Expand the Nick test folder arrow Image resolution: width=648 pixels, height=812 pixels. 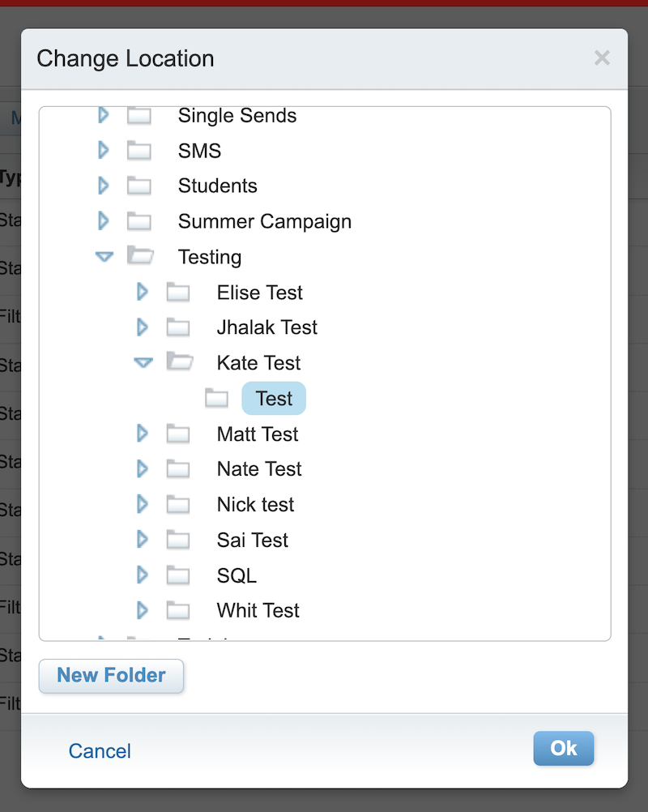pyautogui.click(x=143, y=504)
